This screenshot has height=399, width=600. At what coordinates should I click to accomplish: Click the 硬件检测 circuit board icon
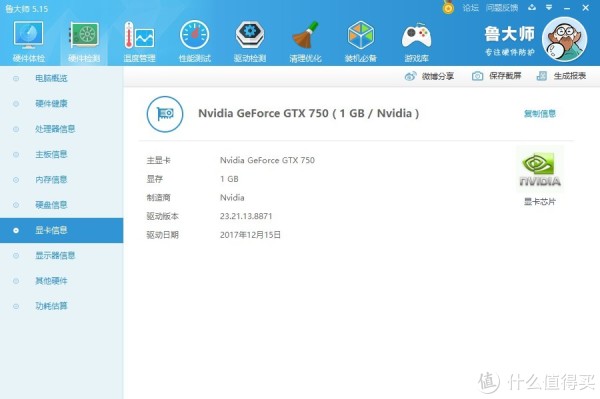tap(84, 35)
